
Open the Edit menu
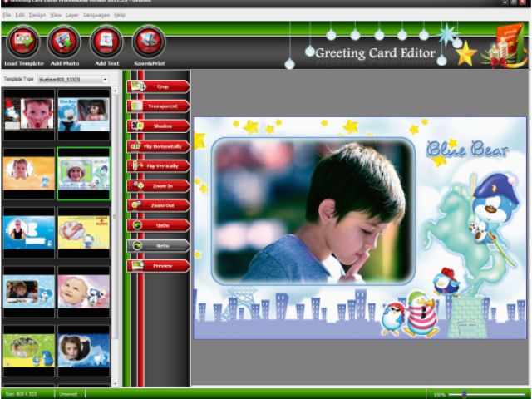click(x=20, y=15)
